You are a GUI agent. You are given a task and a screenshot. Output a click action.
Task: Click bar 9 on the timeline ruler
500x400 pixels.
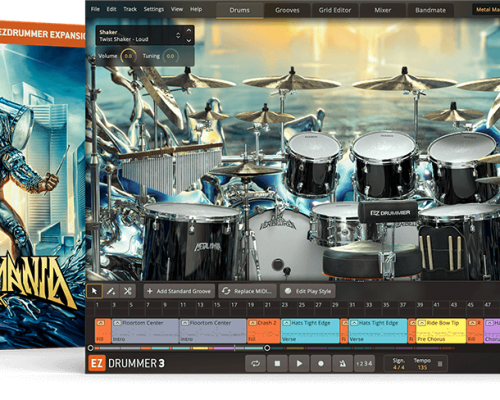point(165,305)
